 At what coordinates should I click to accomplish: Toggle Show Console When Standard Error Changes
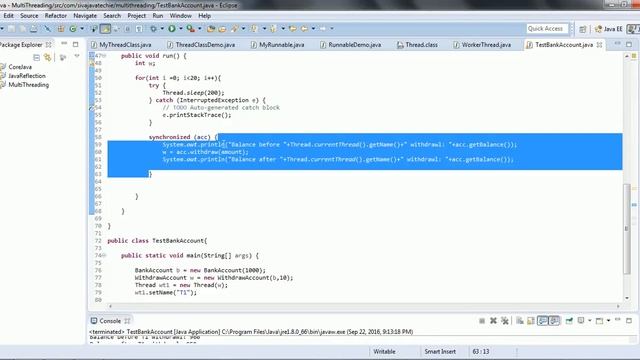[554, 321]
